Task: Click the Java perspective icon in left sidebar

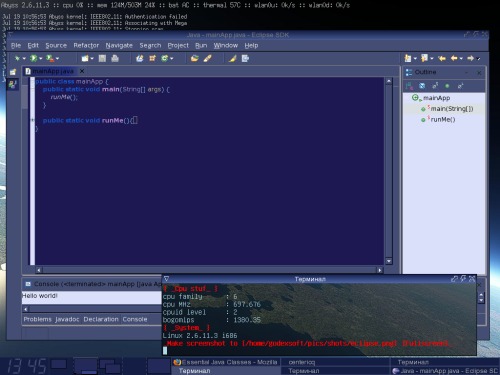Action: click(13, 84)
